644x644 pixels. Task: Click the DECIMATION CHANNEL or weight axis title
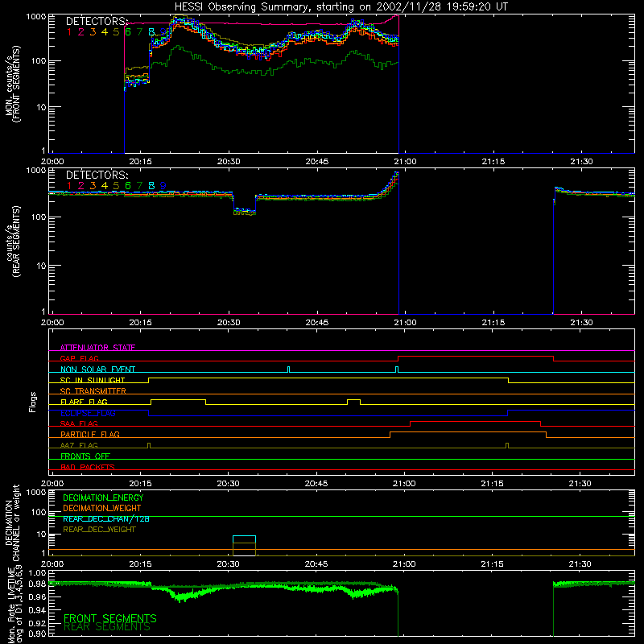click(x=12, y=522)
